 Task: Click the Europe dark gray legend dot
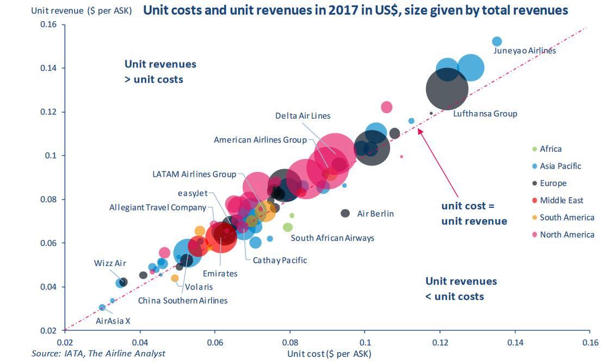(x=534, y=184)
